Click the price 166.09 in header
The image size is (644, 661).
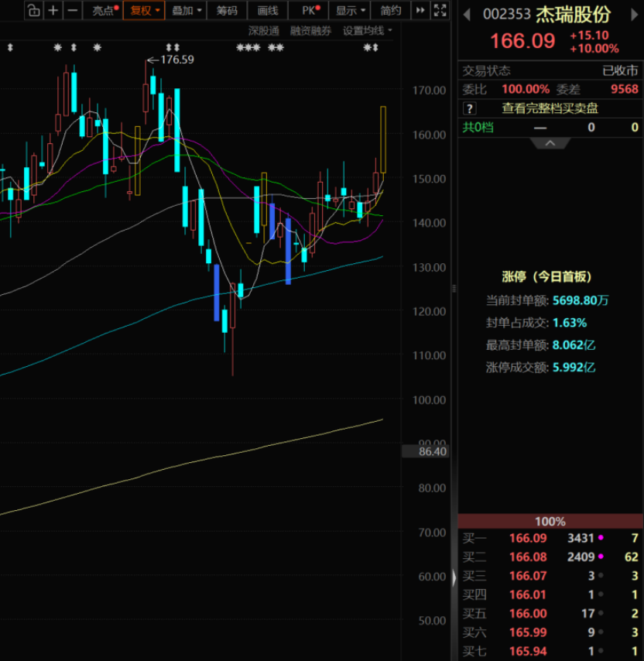(522, 41)
